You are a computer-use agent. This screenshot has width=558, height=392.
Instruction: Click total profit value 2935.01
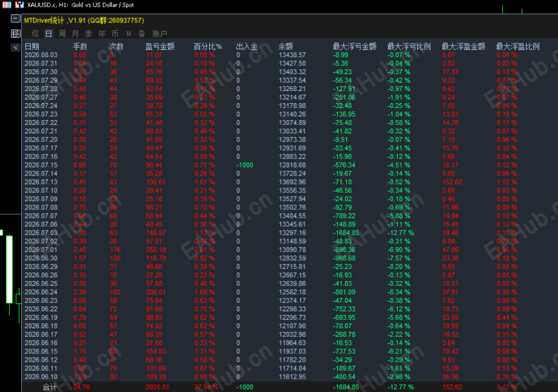click(157, 387)
